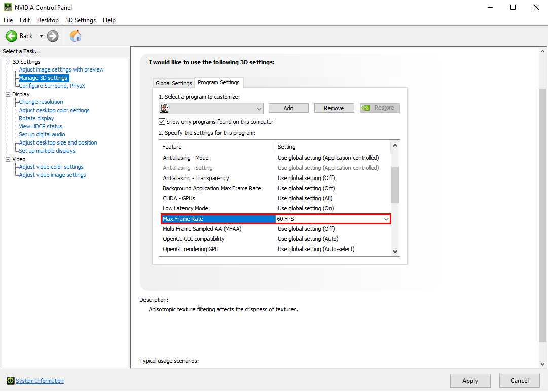The width and height of the screenshot is (548, 392).
Task: Click main panel scroll up arrow
Action: pyautogui.click(x=542, y=51)
